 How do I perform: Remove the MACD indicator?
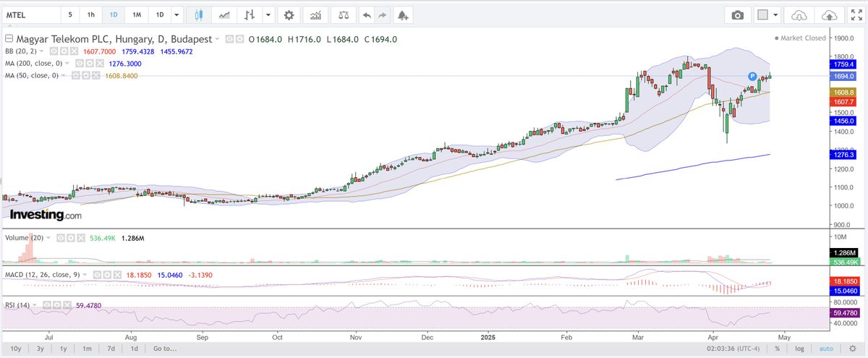pyautogui.click(x=117, y=275)
